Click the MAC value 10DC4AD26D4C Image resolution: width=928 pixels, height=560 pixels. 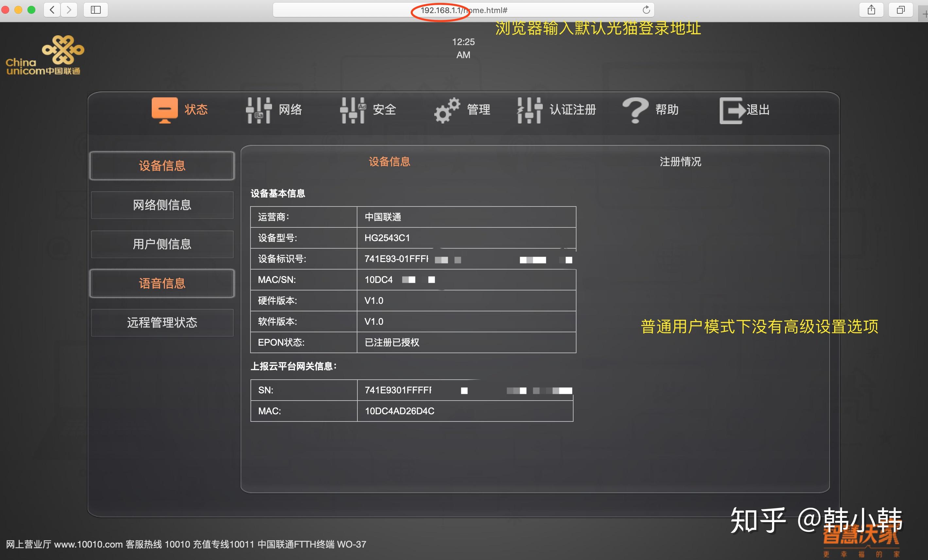pos(399,411)
